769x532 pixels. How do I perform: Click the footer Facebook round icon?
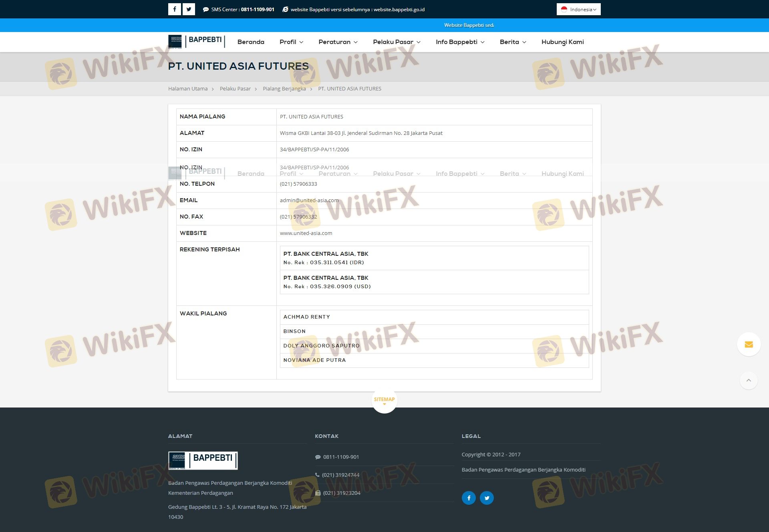(x=469, y=498)
